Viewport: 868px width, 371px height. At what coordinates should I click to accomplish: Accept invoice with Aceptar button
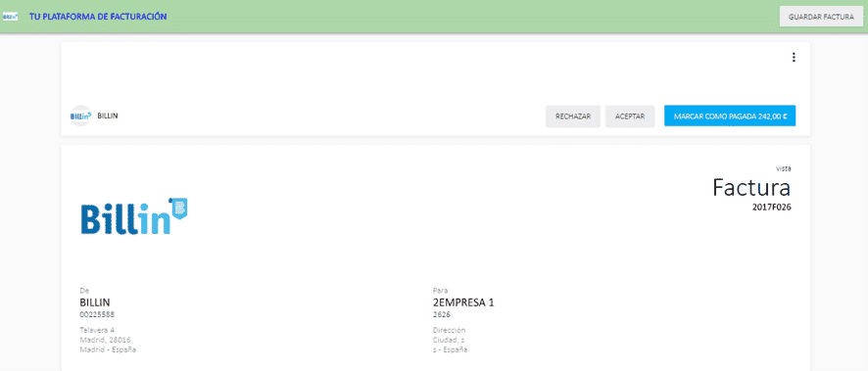(x=630, y=116)
